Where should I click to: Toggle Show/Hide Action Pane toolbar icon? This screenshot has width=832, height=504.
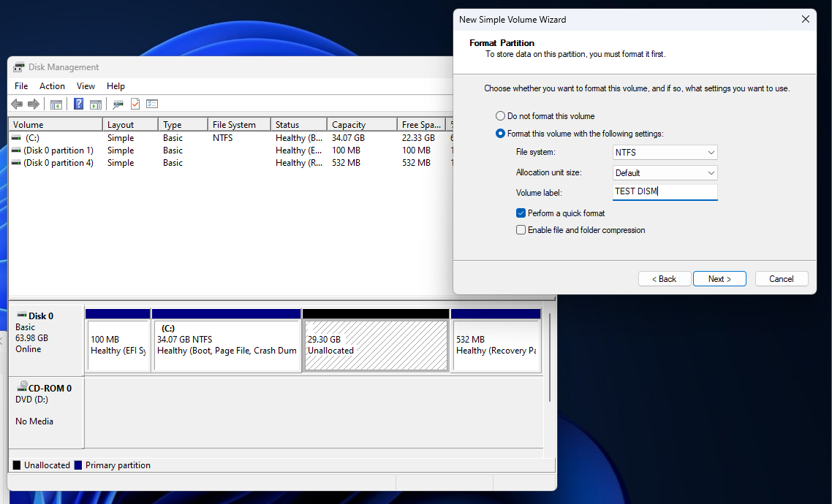[x=96, y=104]
